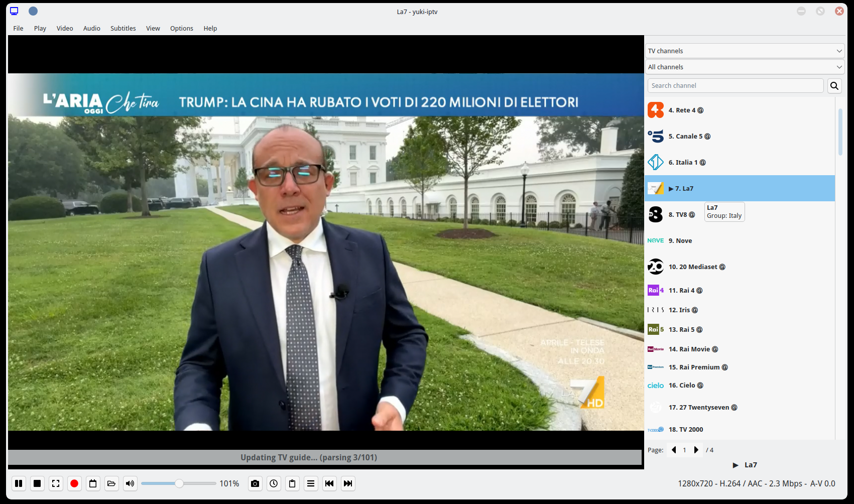854x504 pixels.
Task: Switch to channel '17. 27 Twentyseven'
Action: (740, 407)
